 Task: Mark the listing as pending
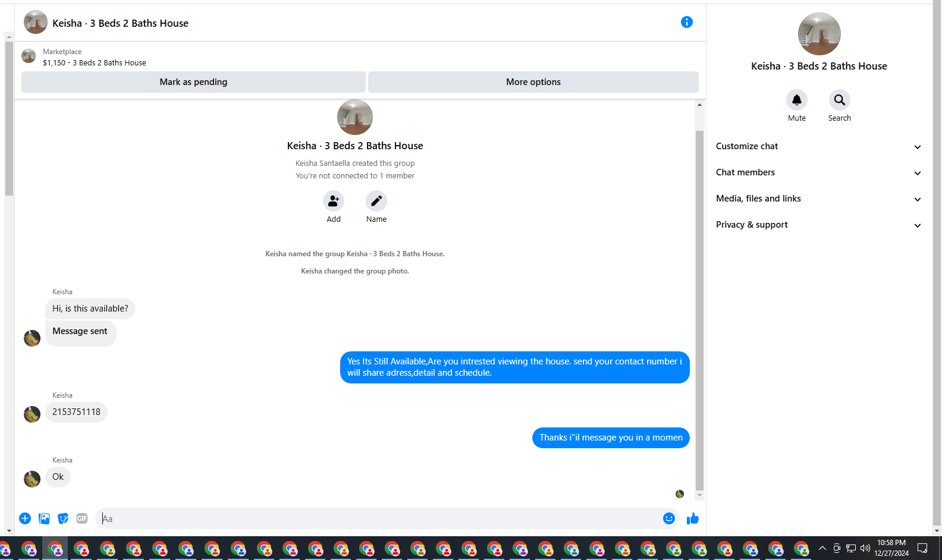coord(193,82)
